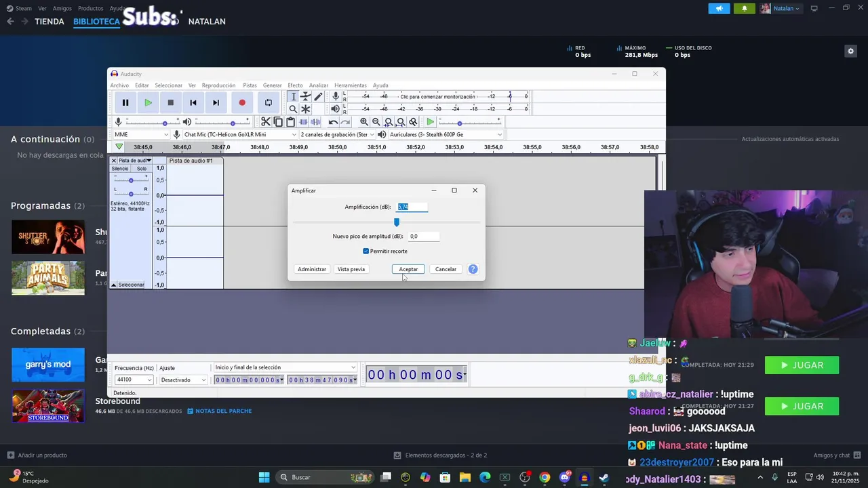
Task: Open the Pistas menu
Action: pos(250,85)
